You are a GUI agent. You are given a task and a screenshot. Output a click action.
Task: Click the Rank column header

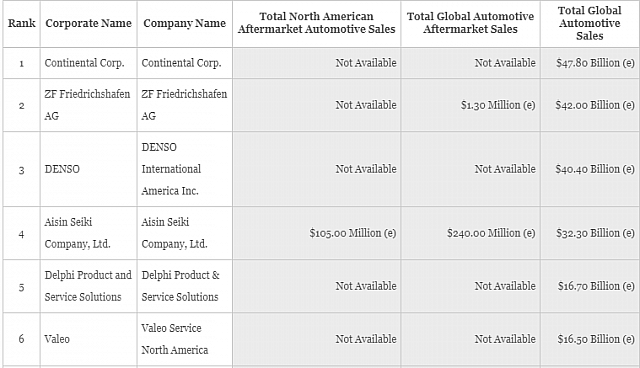(22, 23)
